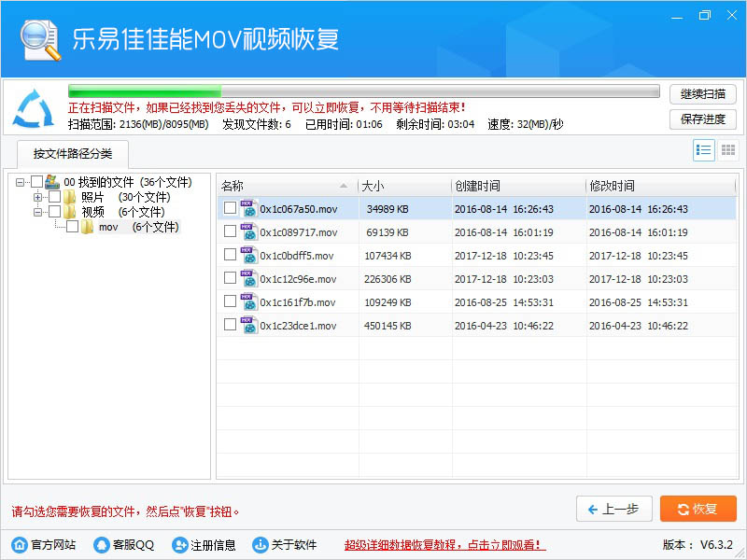Expand the 照片 tree node
The height and width of the screenshot is (560, 747).
tap(38, 197)
